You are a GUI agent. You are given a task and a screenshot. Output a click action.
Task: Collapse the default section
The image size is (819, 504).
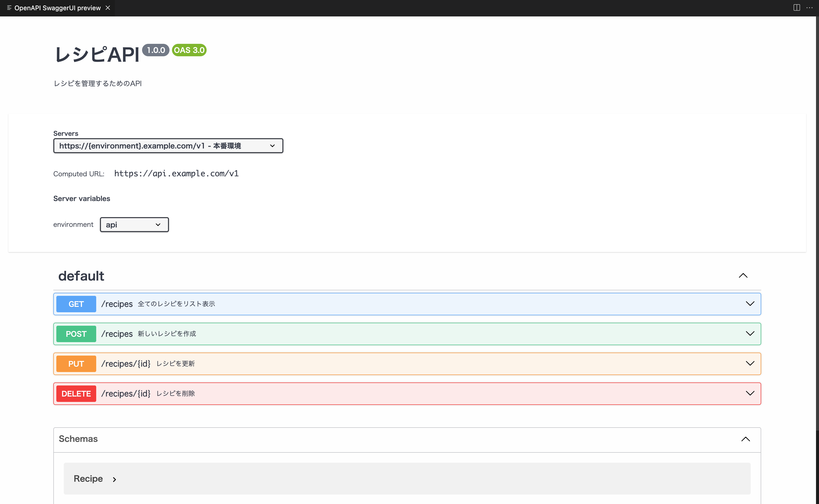[x=743, y=275]
